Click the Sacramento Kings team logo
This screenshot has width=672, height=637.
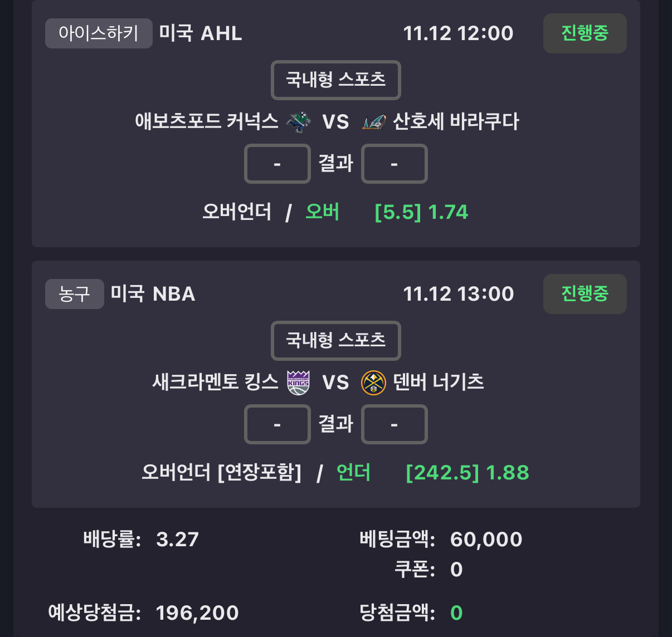[298, 383]
